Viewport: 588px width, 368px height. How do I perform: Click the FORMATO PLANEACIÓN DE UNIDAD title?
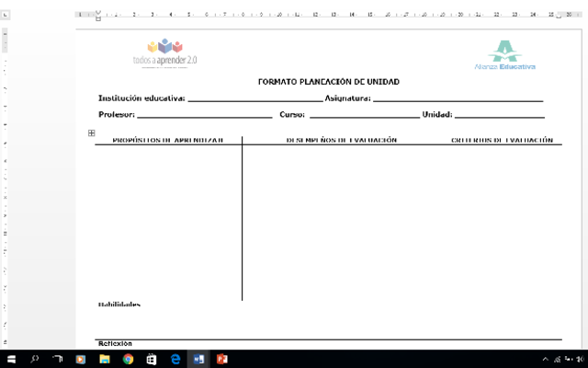(x=329, y=82)
